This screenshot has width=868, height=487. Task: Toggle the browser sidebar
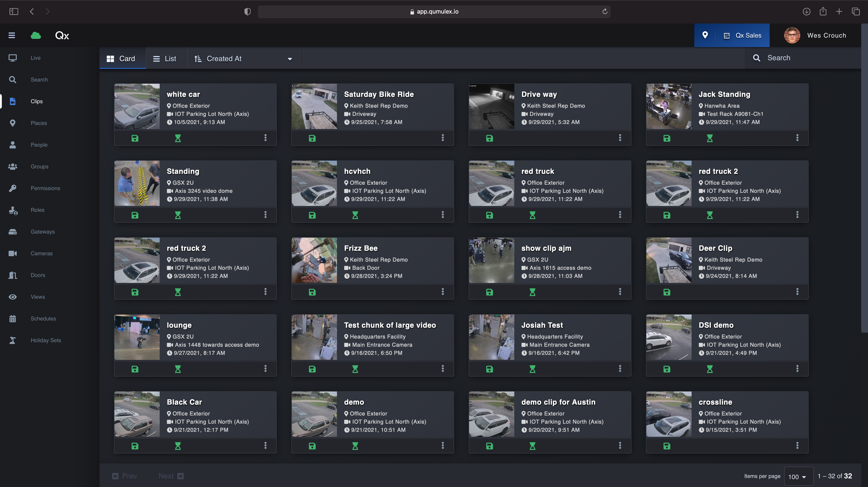coord(14,12)
